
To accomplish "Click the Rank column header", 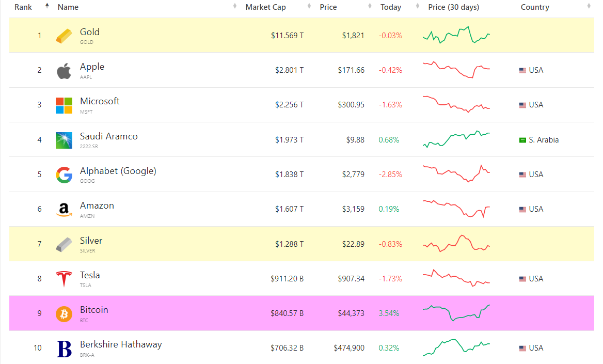I will (x=23, y=7).
